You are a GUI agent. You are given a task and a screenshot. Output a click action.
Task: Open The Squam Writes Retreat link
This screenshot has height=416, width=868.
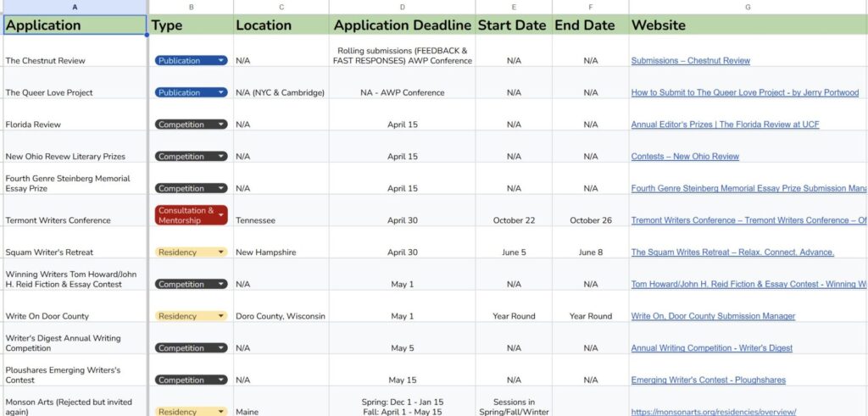pos(732,252)
